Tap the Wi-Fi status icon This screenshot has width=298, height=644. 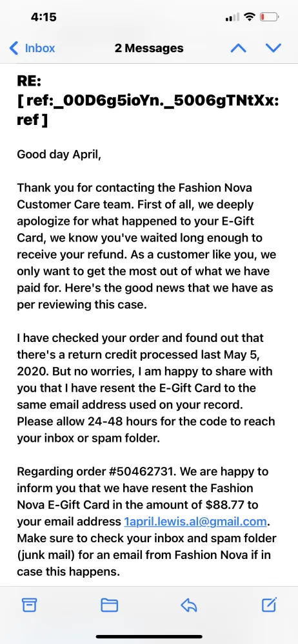pyautogui.click(x=249, y=17)
